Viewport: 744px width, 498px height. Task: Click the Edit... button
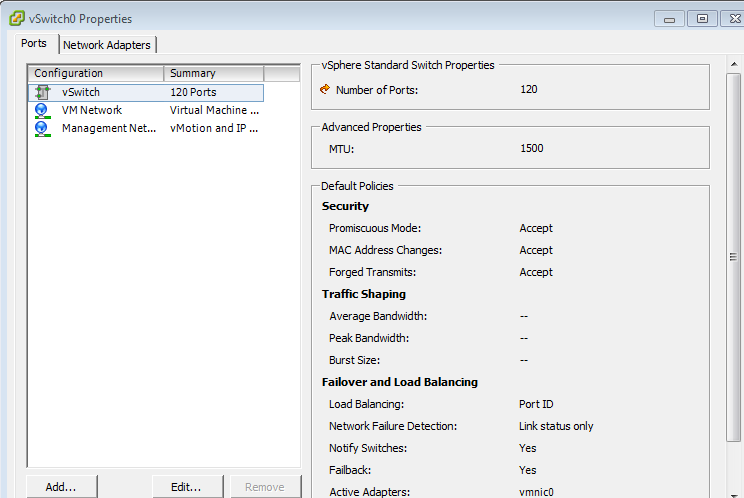(186, 487)
